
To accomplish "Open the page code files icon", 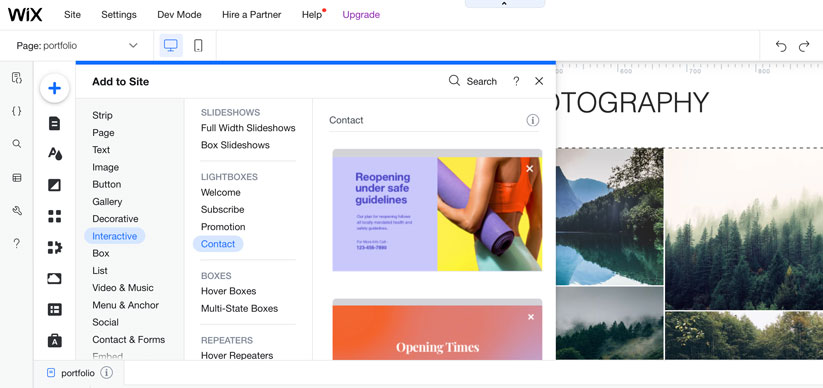I will tap(17, 78).
